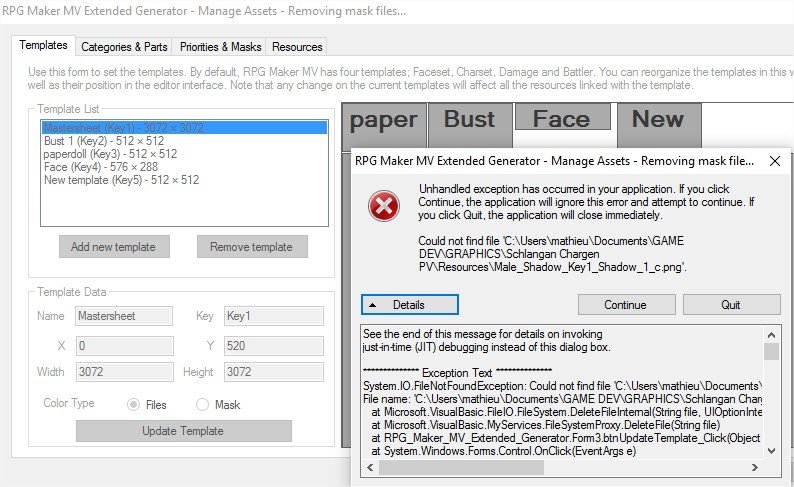Open the Resources tab

297,47
